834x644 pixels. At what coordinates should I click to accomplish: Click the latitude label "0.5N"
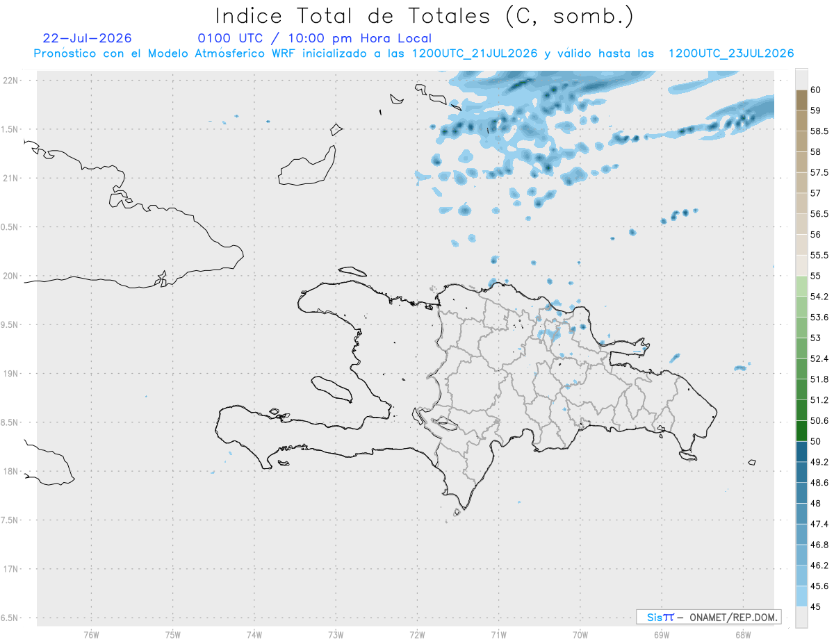coord(10,227)
